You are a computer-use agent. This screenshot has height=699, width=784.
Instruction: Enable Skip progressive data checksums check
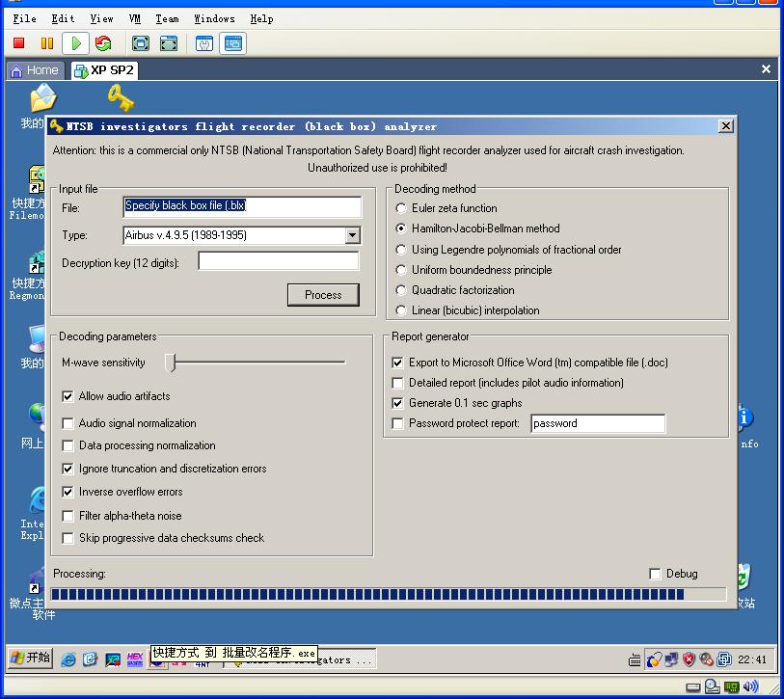point(68,538)
